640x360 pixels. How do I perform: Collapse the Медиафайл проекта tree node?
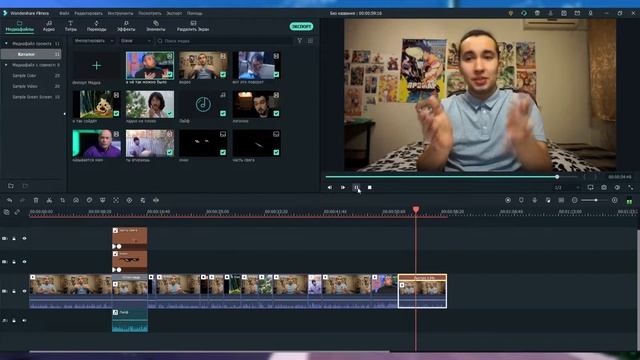coord(6,43)
